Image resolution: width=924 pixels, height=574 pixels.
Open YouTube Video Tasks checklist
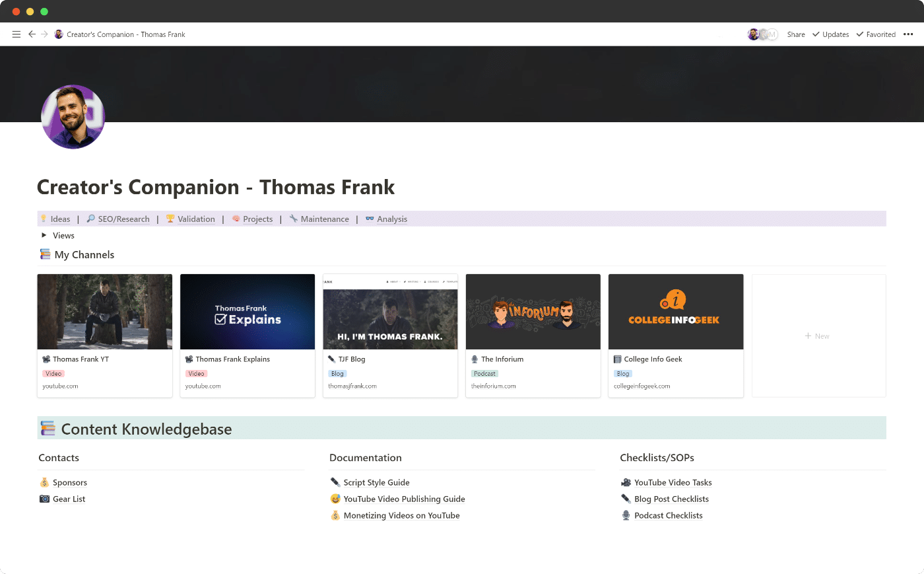[x=673, y=483]
